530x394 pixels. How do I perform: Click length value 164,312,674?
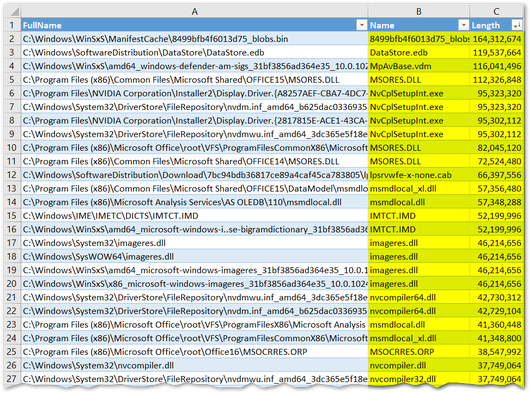coord(496,39)
